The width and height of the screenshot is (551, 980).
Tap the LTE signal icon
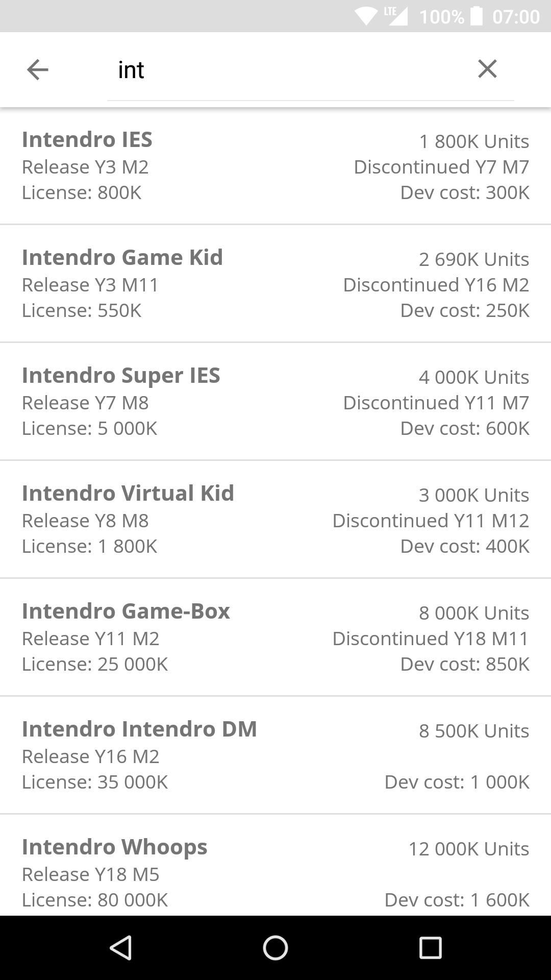click(x=396, y=15)
